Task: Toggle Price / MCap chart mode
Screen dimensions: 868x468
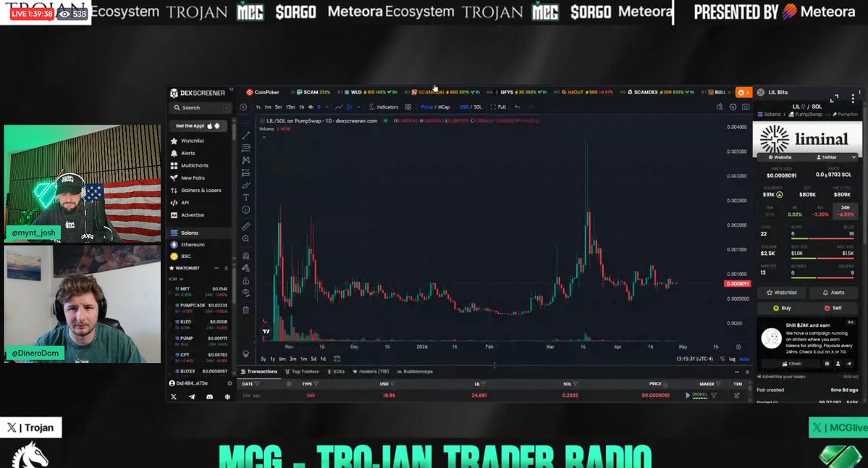Action: [435, 107]
